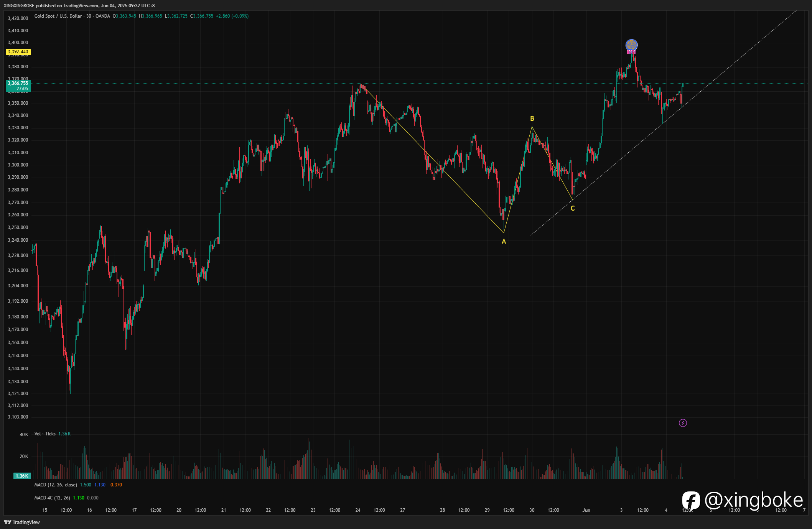This screenshot has height=529, width=812.
Task: Select the wave label C
Action: (573, 208)
